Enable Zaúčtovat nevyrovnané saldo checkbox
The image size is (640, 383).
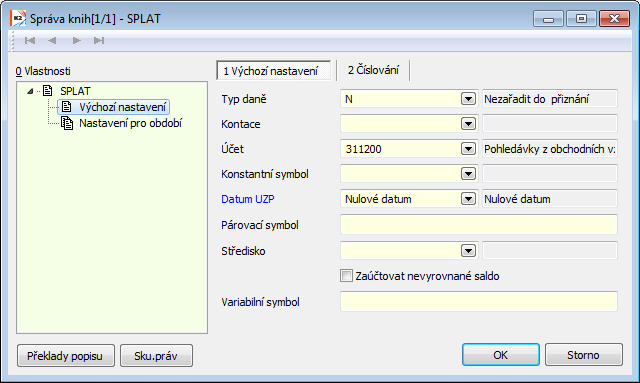(346, 276)
